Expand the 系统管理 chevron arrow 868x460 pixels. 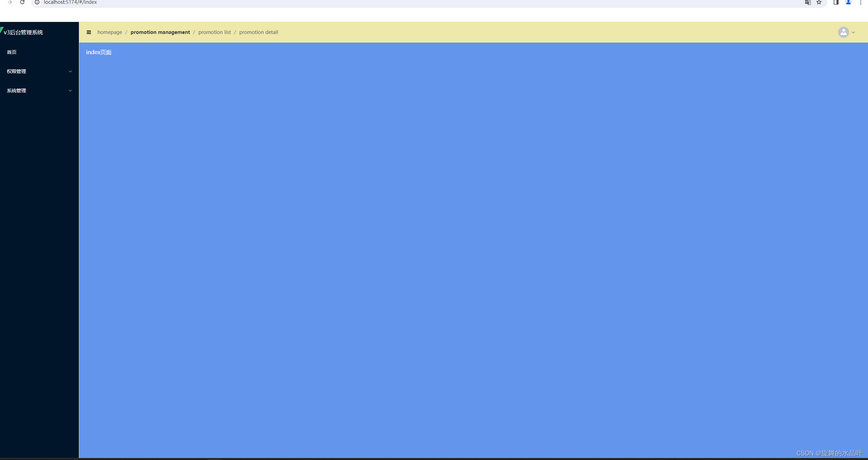70,91
